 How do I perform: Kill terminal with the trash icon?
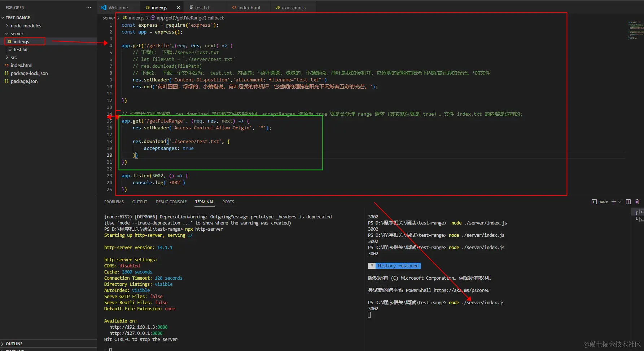pyautogui.click(x=637, y=202)
